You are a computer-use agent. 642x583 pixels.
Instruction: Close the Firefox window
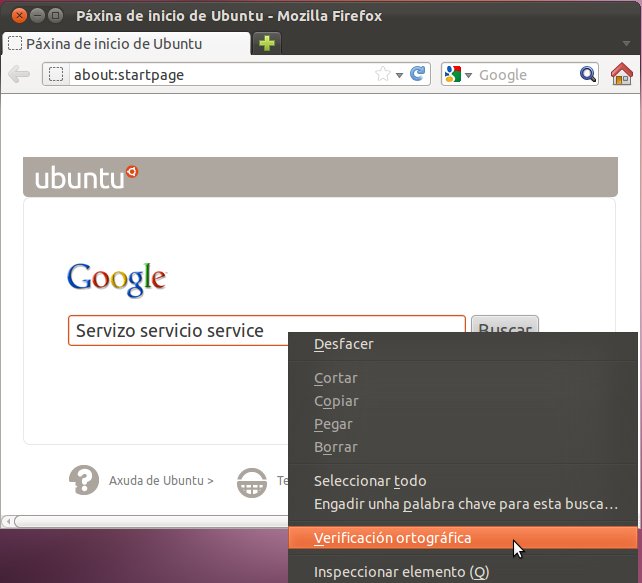[x=19, y=16]
